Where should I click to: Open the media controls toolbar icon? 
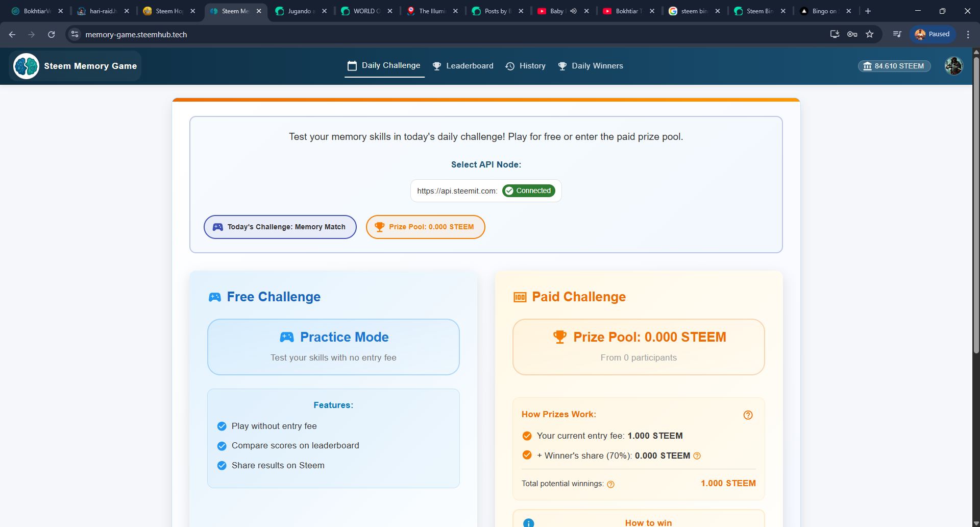tap(897, 34)
